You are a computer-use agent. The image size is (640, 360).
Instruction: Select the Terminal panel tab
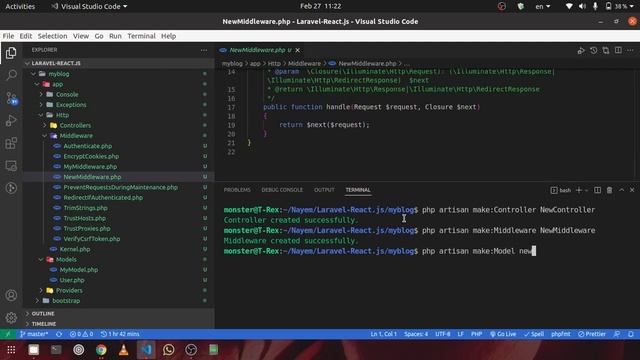pyautogui.click(x=358, y=190)
